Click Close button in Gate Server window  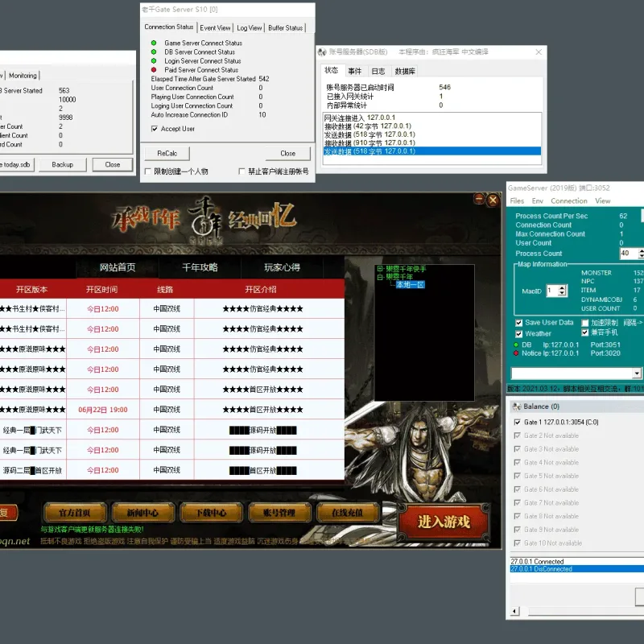coord(287,153)
